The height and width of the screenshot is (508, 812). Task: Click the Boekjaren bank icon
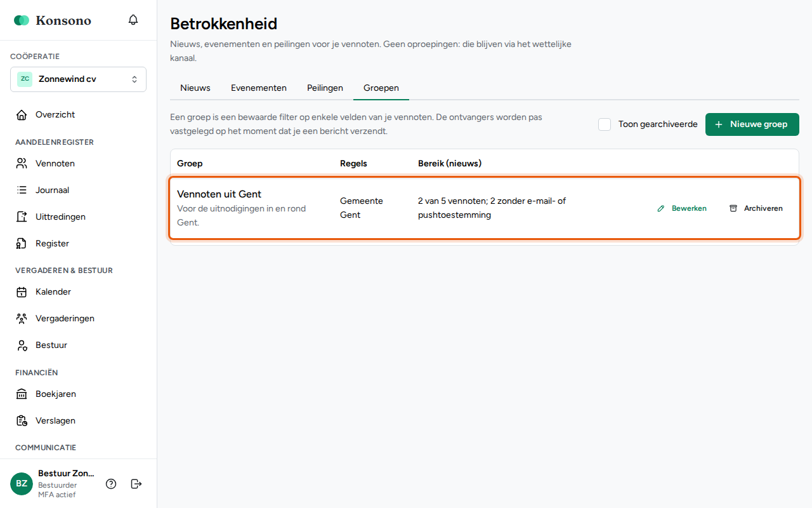click(x=22, y=394)
